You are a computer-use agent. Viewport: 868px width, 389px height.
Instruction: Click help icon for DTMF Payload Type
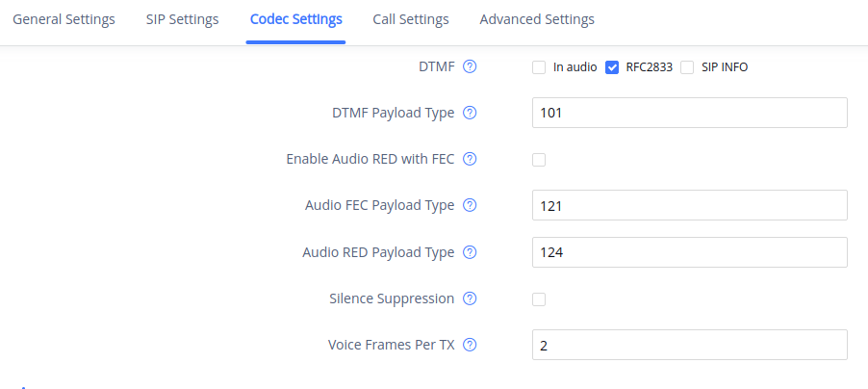coord(470,113)
